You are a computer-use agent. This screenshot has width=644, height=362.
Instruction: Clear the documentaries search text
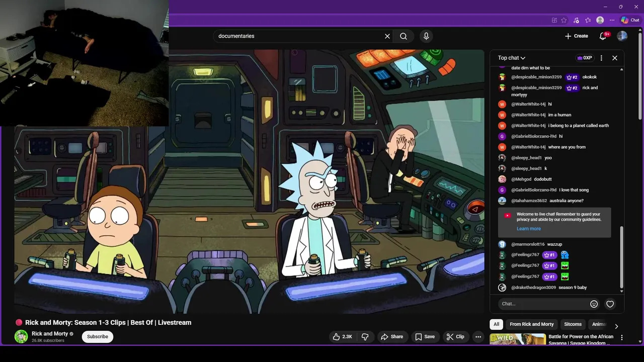click(x=387, y=36)
